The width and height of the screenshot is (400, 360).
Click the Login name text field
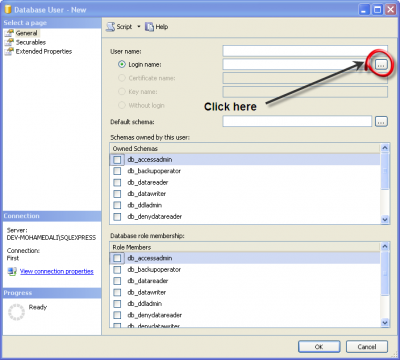pos(297,64)
